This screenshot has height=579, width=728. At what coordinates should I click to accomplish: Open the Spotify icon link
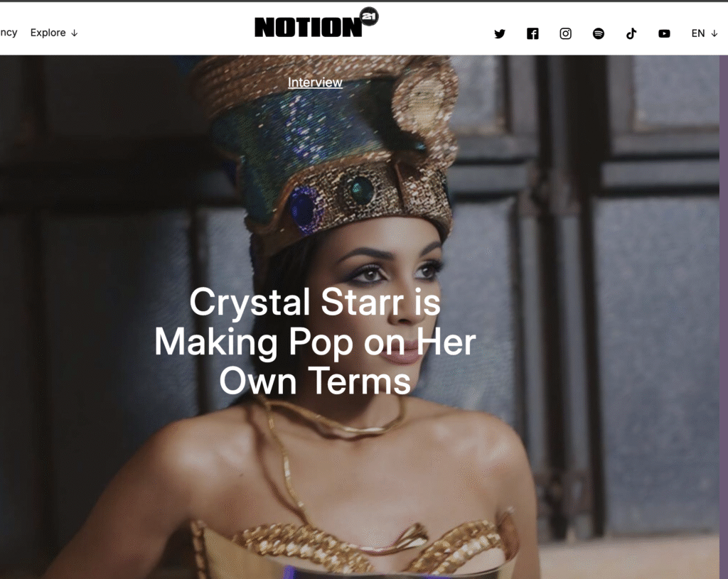pos(599,33)
